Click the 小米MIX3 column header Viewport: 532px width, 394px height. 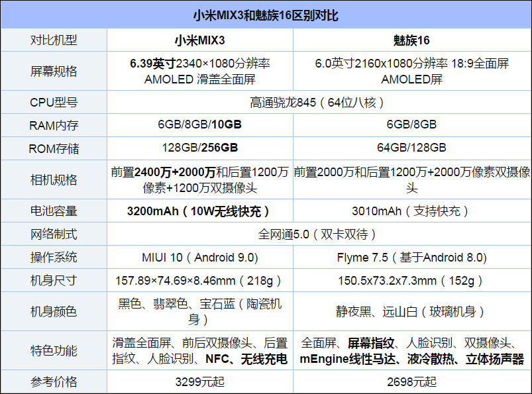pos(200,40)
